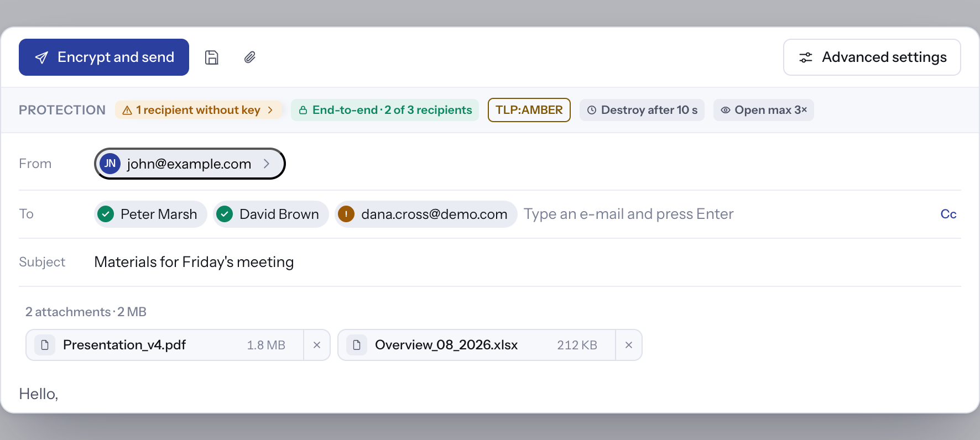Click the sliders icon in Advanced settings
980x440 pixels.
(806, 57)
